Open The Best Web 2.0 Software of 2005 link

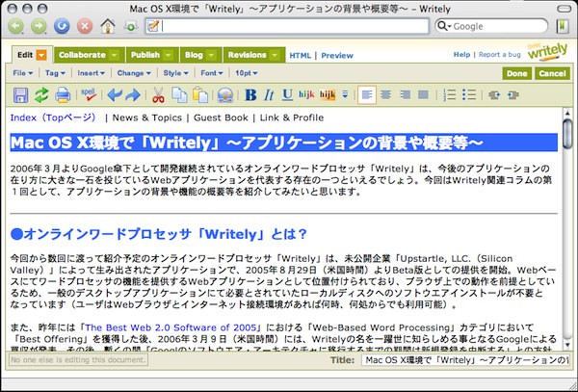[x=171, y=327]
